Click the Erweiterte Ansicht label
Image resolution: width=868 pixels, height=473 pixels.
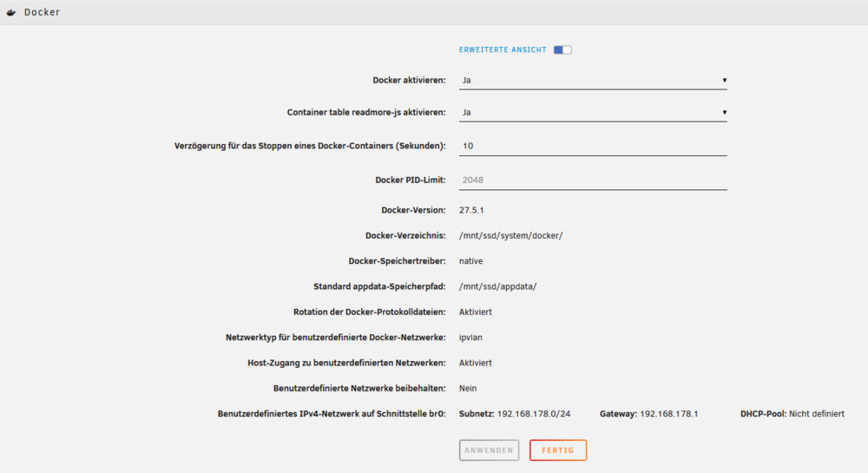(503, 49)
